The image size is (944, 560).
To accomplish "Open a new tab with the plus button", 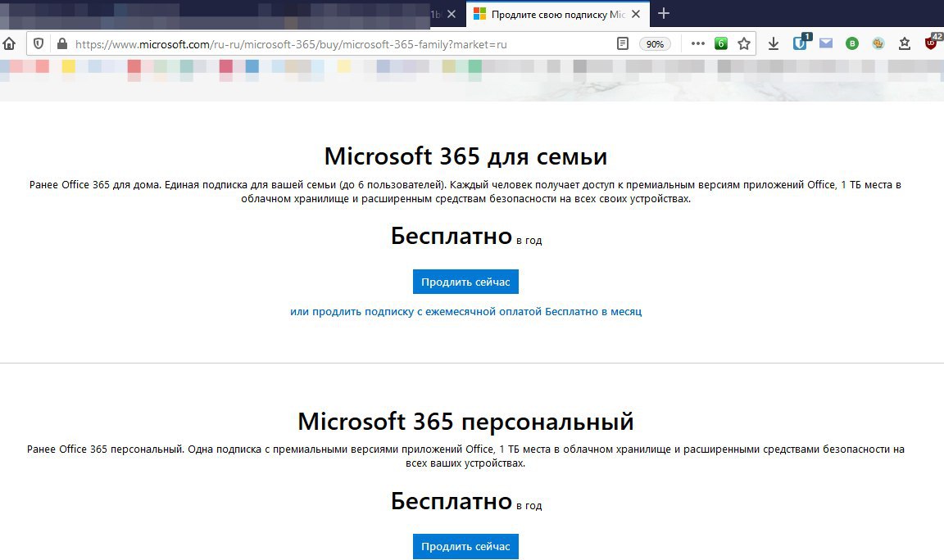I will [x=664, y=13].
